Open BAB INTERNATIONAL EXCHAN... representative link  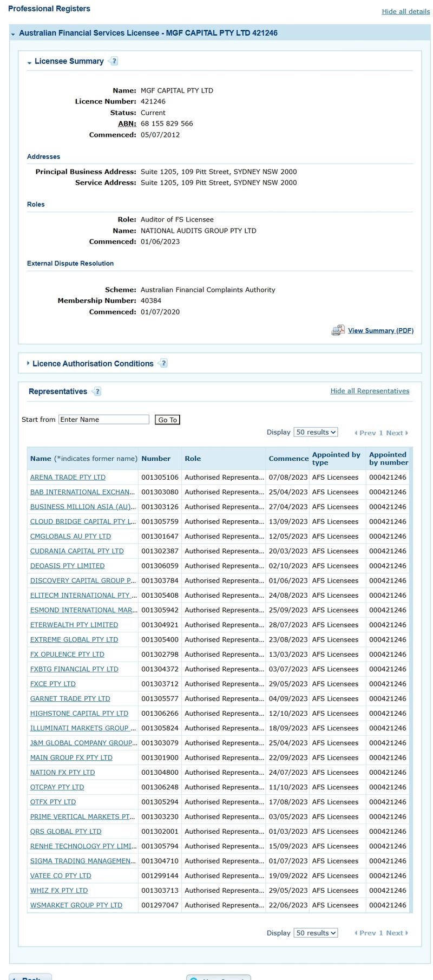pyautogui.click(x=82, y=492)
